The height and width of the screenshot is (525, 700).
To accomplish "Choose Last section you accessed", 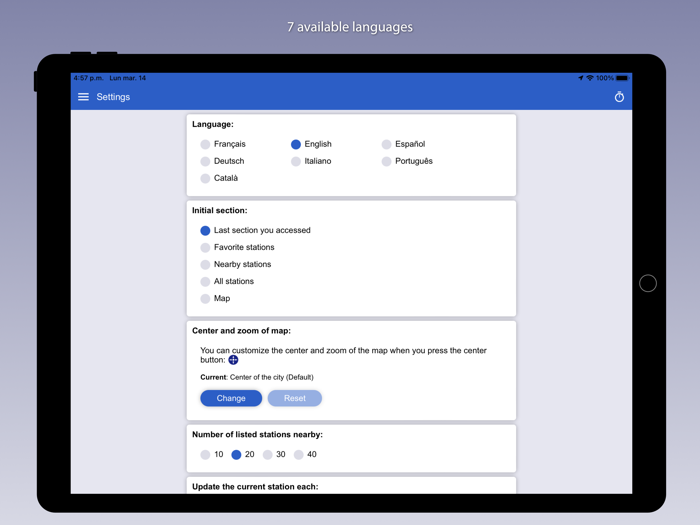I will click(255, 230).
